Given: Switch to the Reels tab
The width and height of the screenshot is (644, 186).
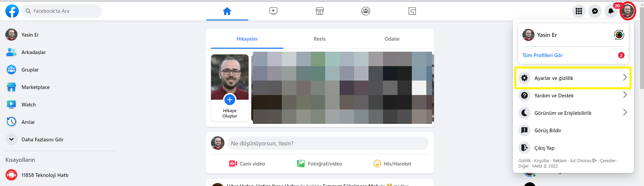Looking at the screenshot, I should click(x=320, y=39).
